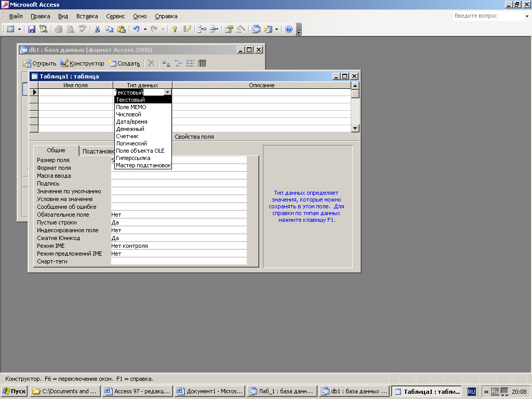This screenshot has width=532, height=399.
Task: Open the Правка menu
Action: (41, 16)
